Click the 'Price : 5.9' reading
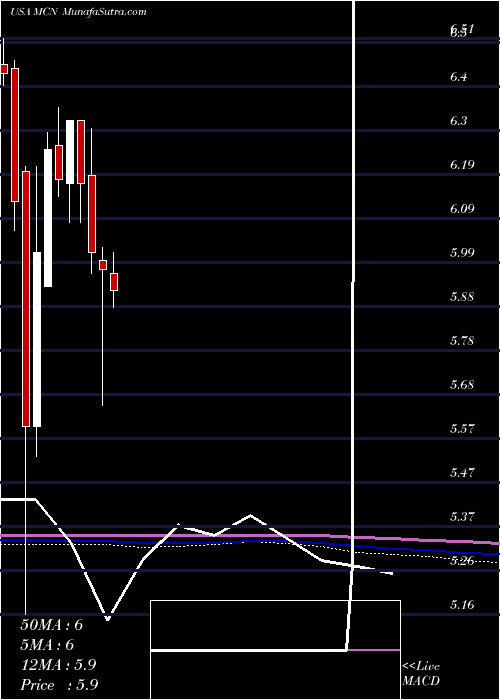This screenshot has height=700, width=500. click(x=59, y=684)
